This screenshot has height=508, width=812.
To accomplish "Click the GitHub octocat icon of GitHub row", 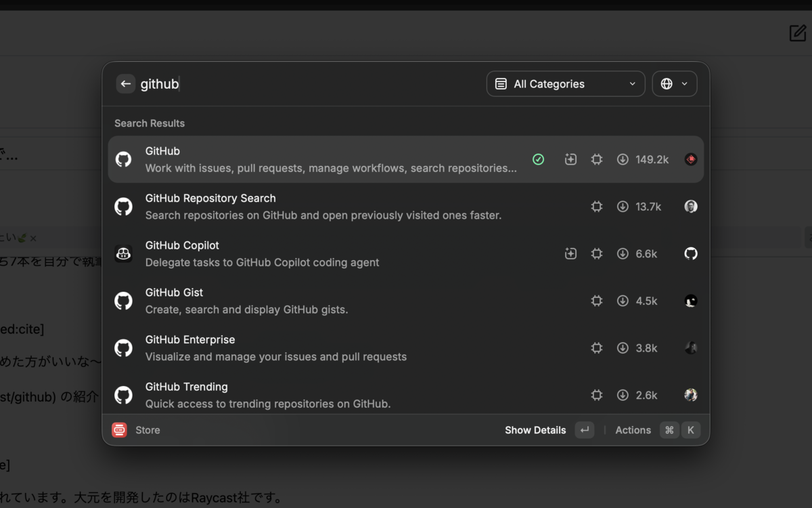I will tap(123, 159).
